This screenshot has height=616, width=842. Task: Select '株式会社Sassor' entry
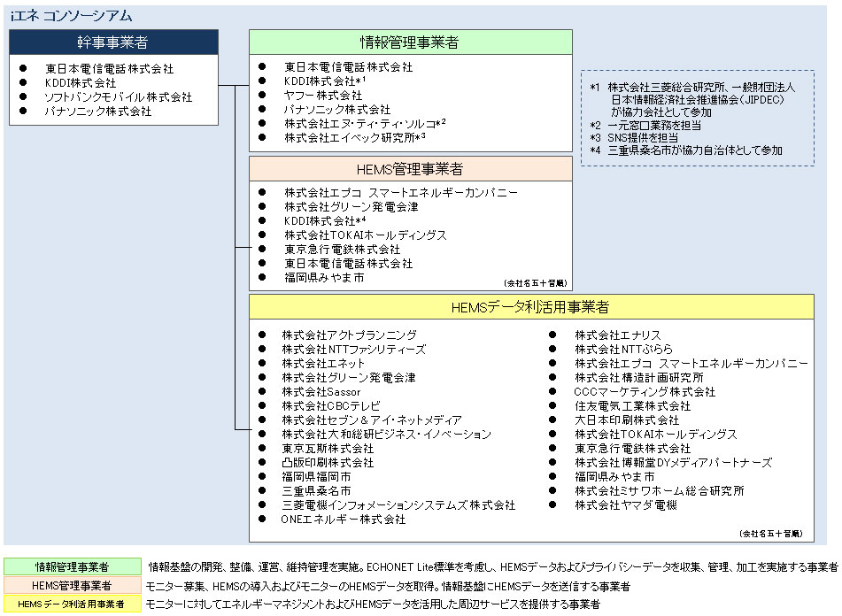coord(321,392)
